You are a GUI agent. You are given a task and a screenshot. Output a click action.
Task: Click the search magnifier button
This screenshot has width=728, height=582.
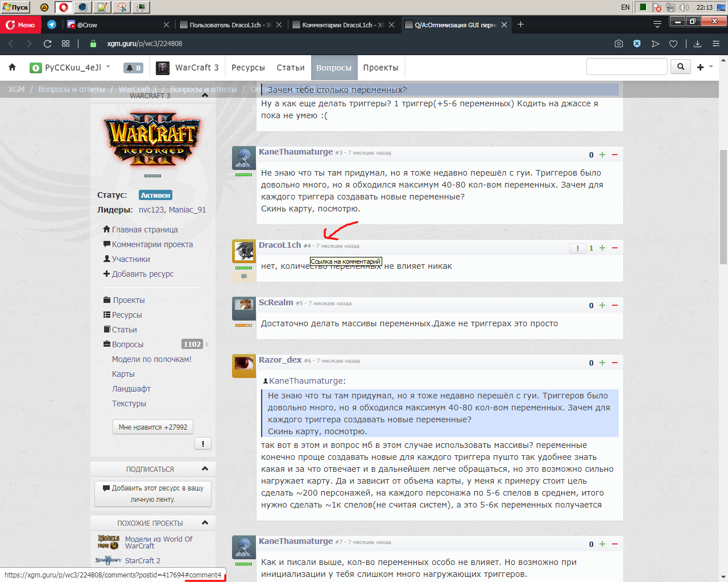coord(680,67)
